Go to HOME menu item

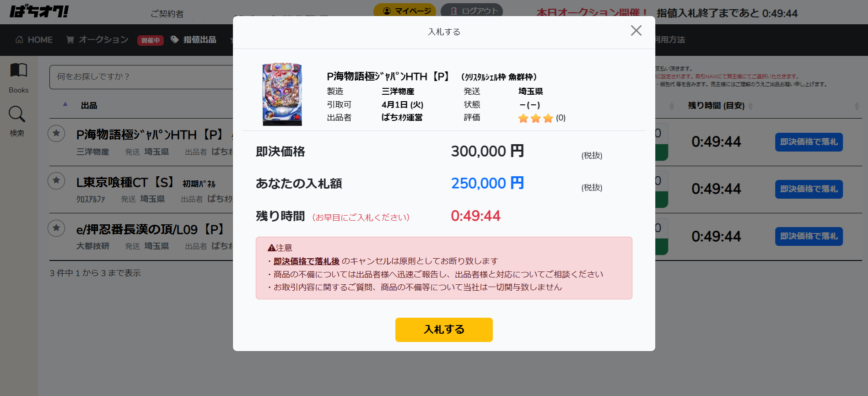tap(34, 40)
